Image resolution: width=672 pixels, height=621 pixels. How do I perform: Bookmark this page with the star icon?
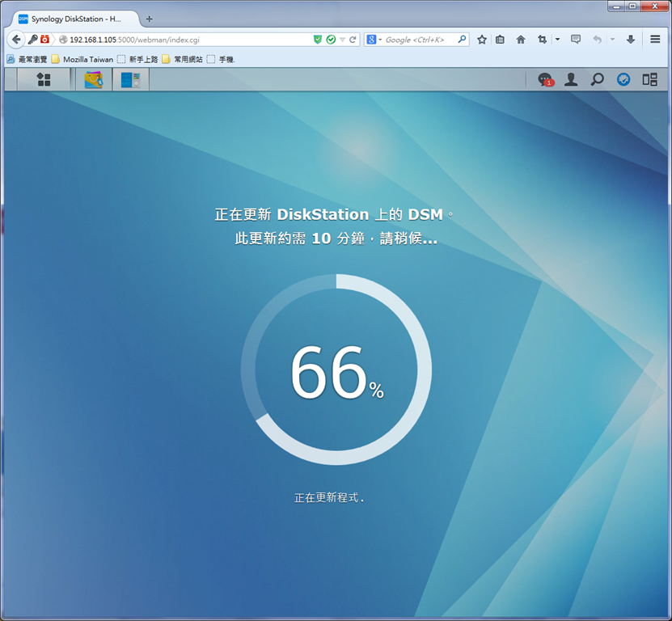click(482, 40)
